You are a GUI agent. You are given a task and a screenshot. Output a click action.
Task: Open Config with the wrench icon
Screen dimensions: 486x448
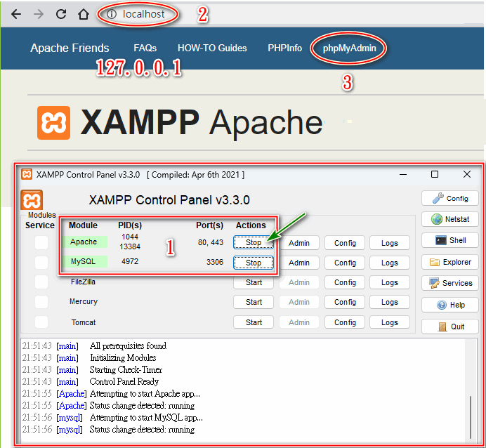tap(449, 198)
